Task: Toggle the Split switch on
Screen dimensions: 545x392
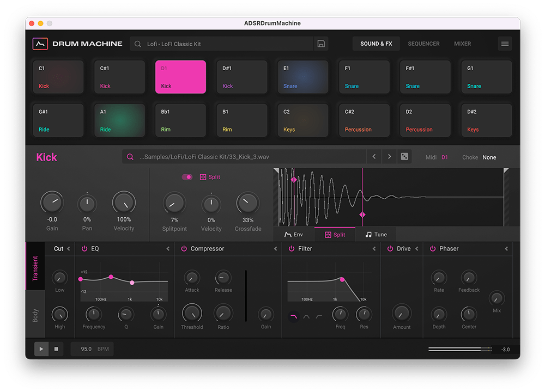Action: coord(187,177)
